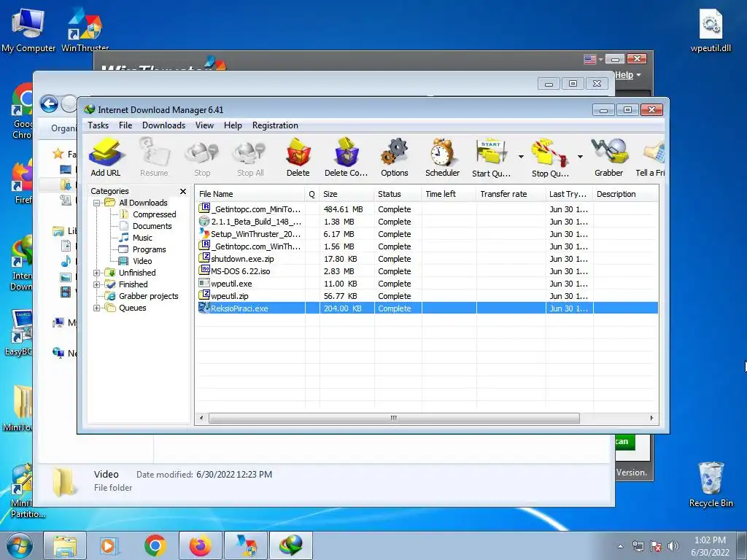This screenshot has width=747, height=560.
Task: Select the Setup_WinThruster_20... download
Action: 427,234
